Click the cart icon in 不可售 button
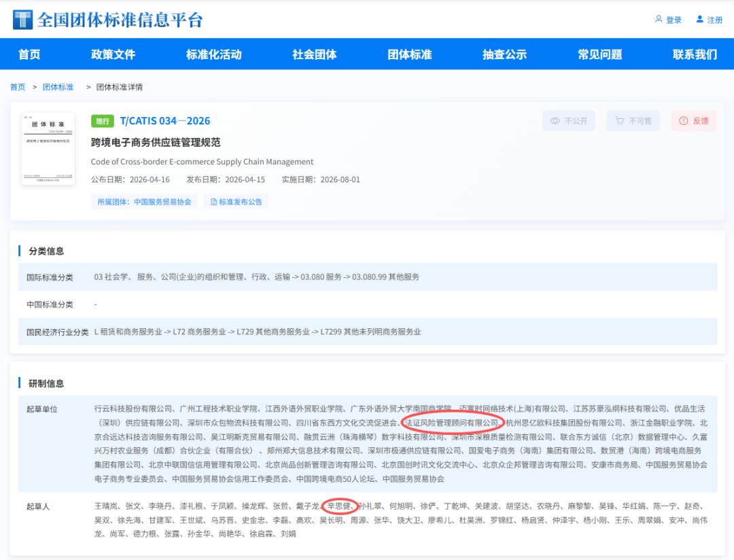Viewport: 734px width, 560px height. [619, 121]
